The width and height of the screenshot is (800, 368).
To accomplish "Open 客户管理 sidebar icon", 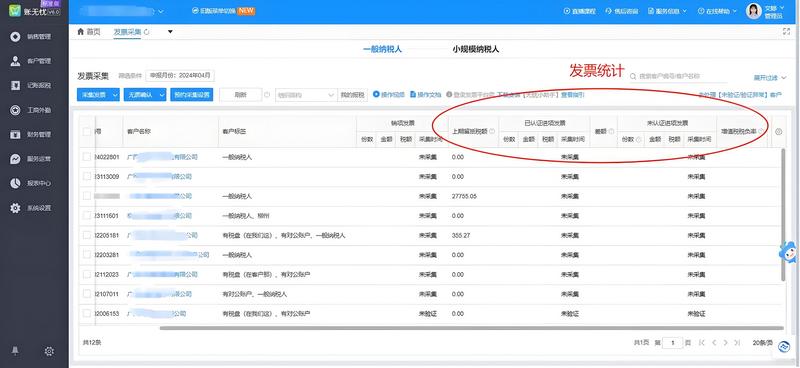I will tap(16, 61).
